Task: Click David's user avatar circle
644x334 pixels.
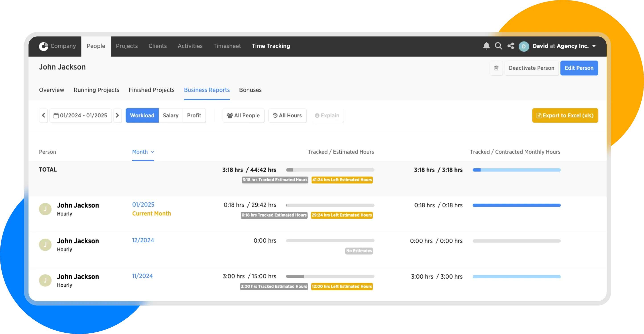Action: 524,46
